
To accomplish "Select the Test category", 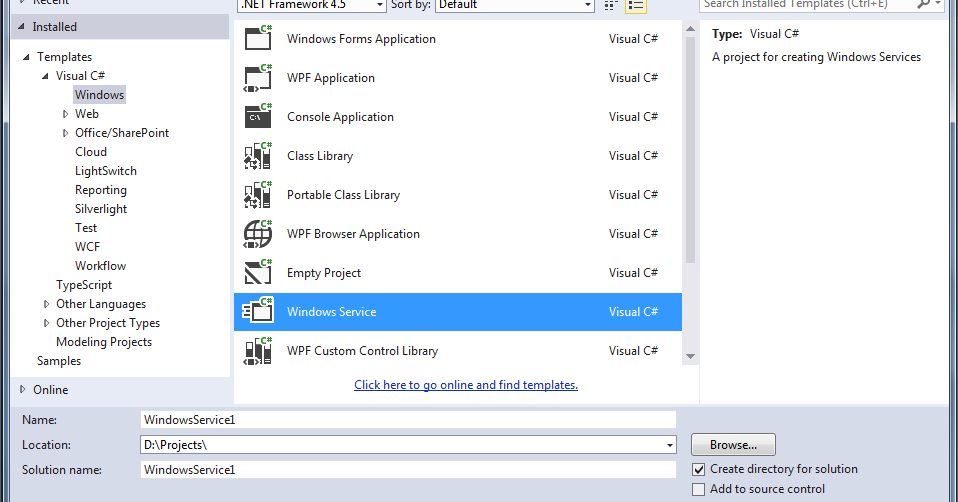I will (x=86, y=227).
